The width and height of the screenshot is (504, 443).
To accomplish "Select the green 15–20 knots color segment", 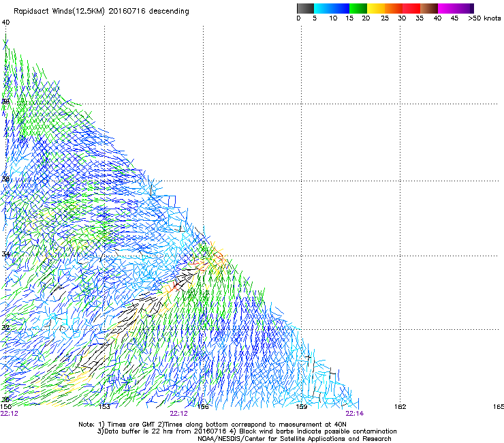I will (x=358, y=8).
